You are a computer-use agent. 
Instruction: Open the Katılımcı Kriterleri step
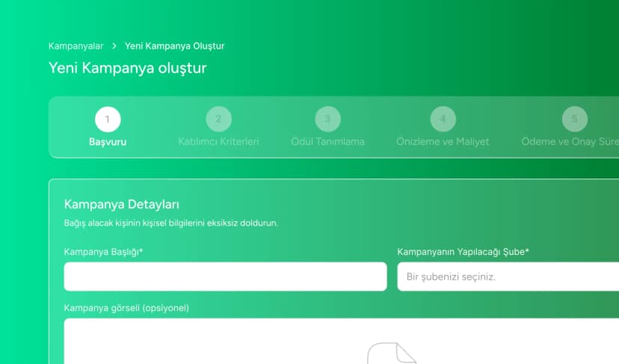(x=219, y=142)
